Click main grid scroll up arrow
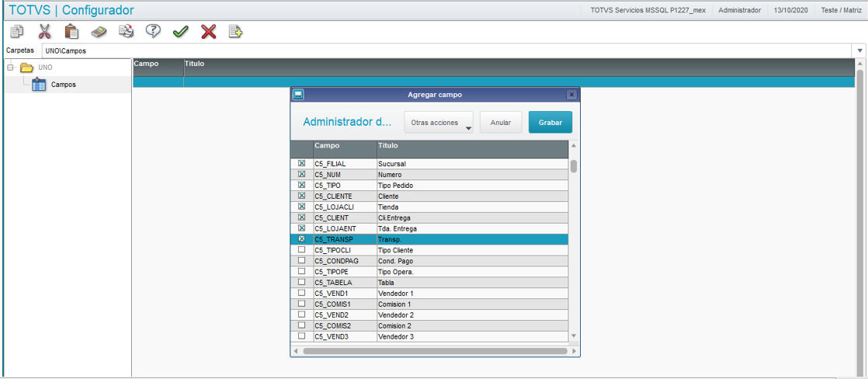868x379 pixels. pyautogui.click(x=860, y=63)
